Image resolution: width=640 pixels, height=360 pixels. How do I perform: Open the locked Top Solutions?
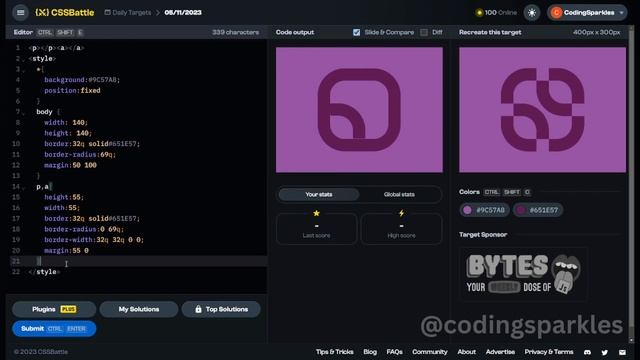coord(221,309)
